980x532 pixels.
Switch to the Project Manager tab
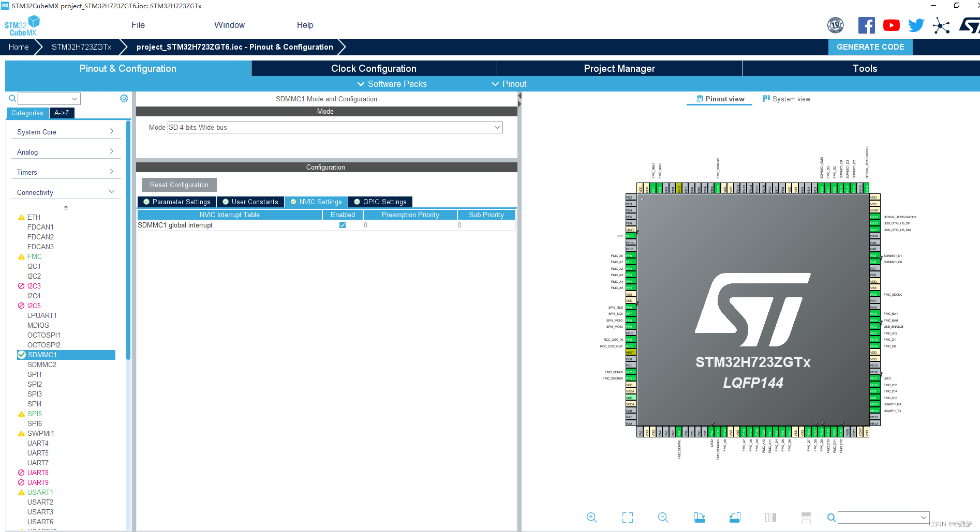619,68
